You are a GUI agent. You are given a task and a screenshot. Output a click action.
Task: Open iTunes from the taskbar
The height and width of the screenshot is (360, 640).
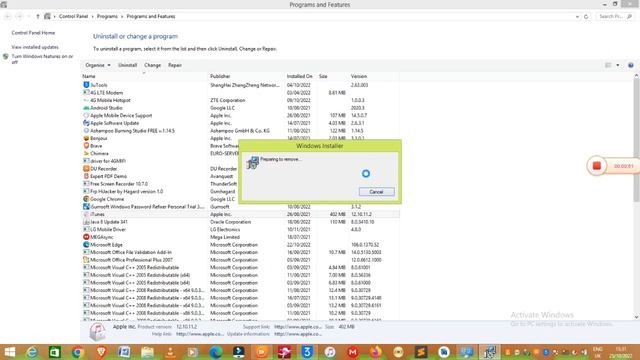(330, 352)
